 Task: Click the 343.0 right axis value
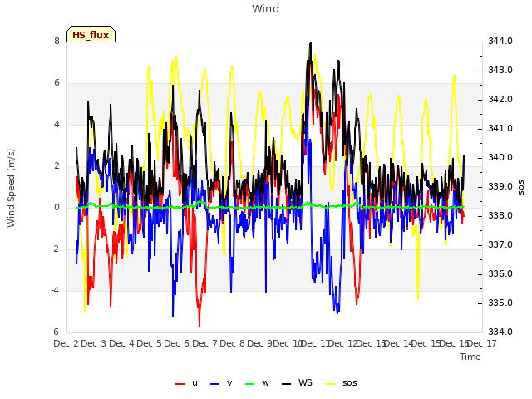pos(500,70)
